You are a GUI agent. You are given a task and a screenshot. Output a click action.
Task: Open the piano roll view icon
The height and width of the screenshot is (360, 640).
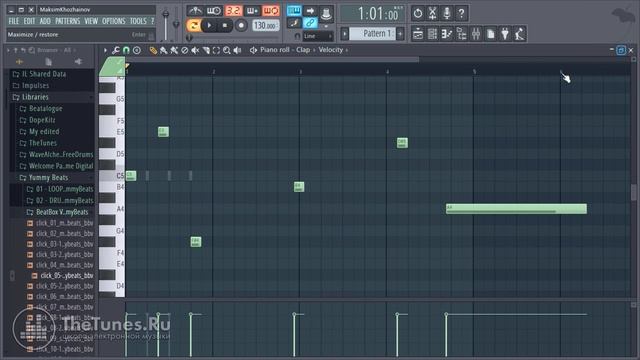[447, 34]
